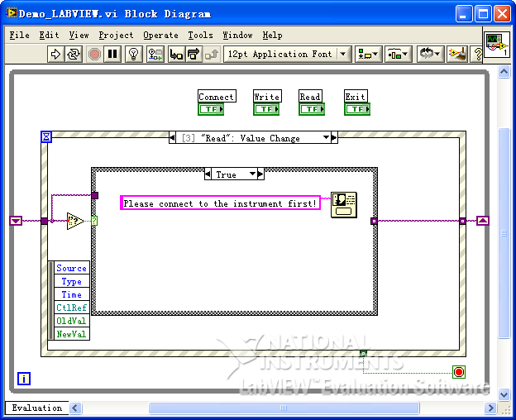The height and width of the screenshot is (420, 516).
Task: Open event case selector dropdown "Read": Value Change
Action: (253, 137)
